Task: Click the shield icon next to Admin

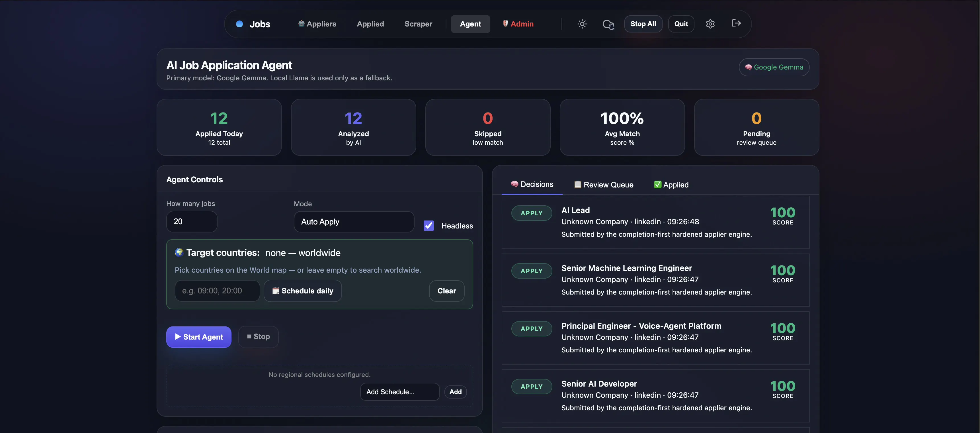Action: coord(505,24)
